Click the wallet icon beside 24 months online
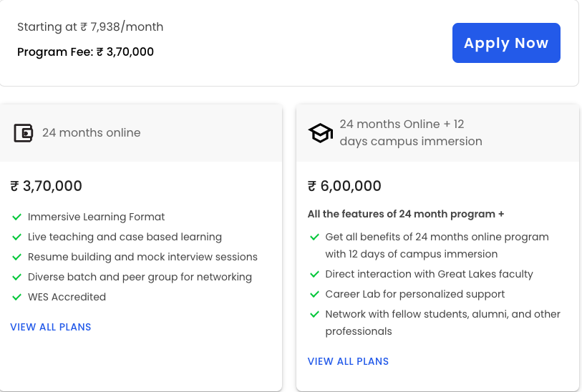 tap(24, 133)
